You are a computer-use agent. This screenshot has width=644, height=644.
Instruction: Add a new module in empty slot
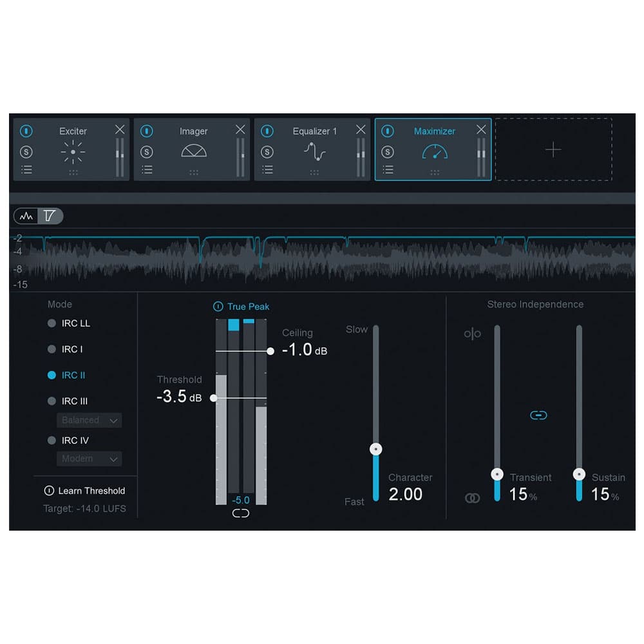point(553,149)
